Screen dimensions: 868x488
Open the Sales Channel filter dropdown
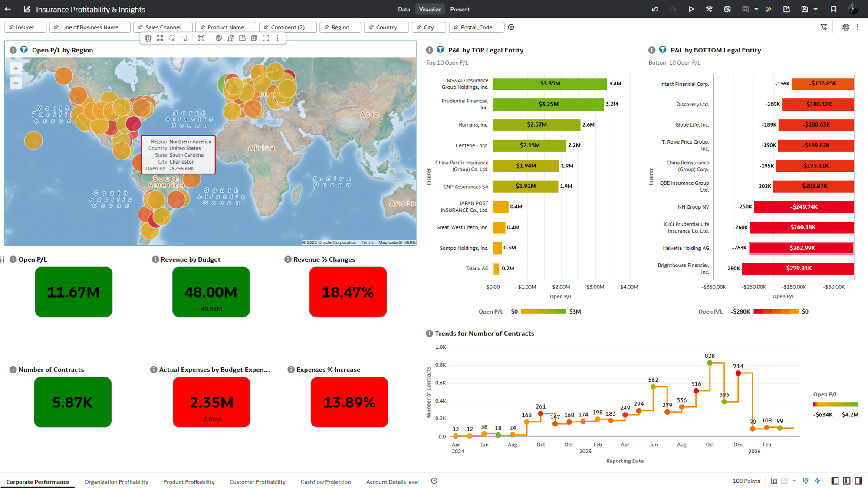(163, 27)
